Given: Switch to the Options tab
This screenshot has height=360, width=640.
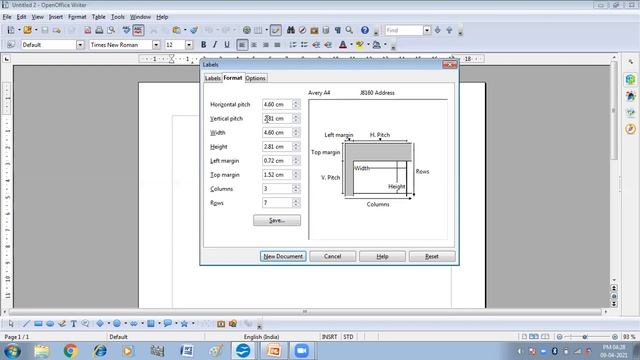Looking at the screenshot, I should click(x=256, y=78).
